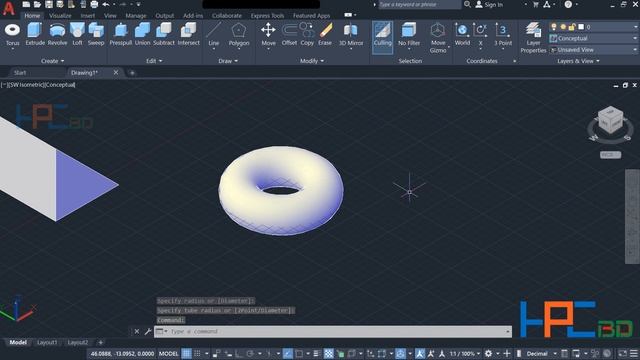Switch to the Visualize ribbon tab

(60, 16)
